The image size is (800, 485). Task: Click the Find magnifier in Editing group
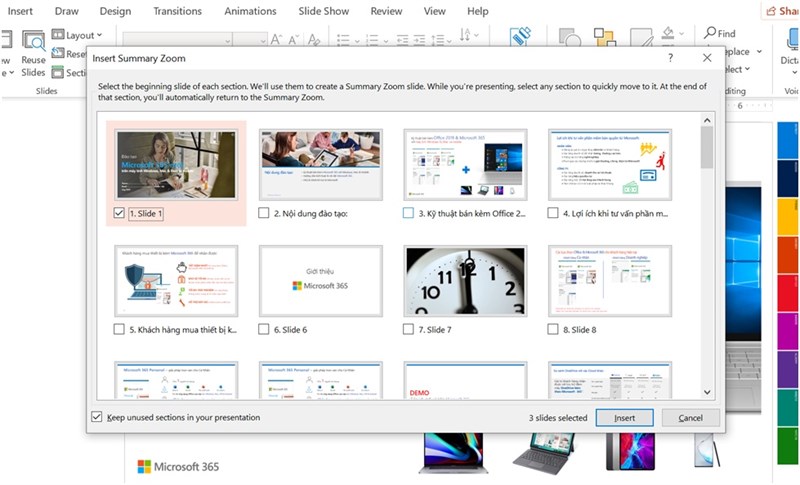710,33
